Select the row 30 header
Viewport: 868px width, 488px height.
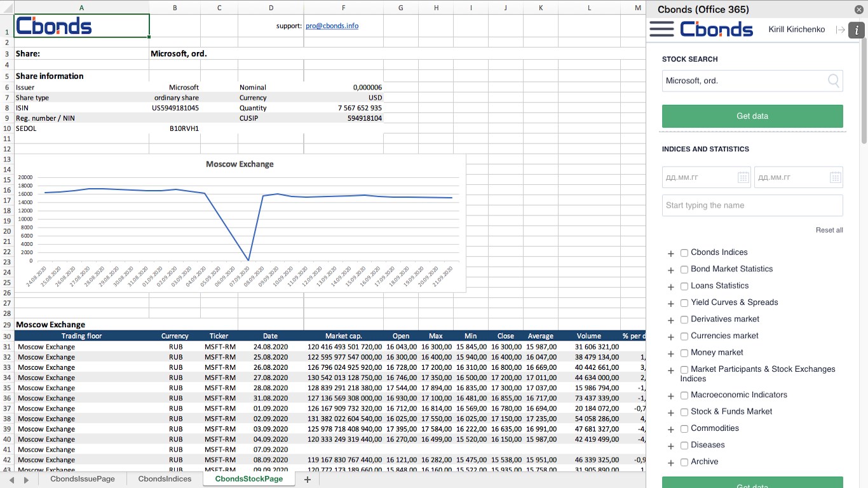7,336
